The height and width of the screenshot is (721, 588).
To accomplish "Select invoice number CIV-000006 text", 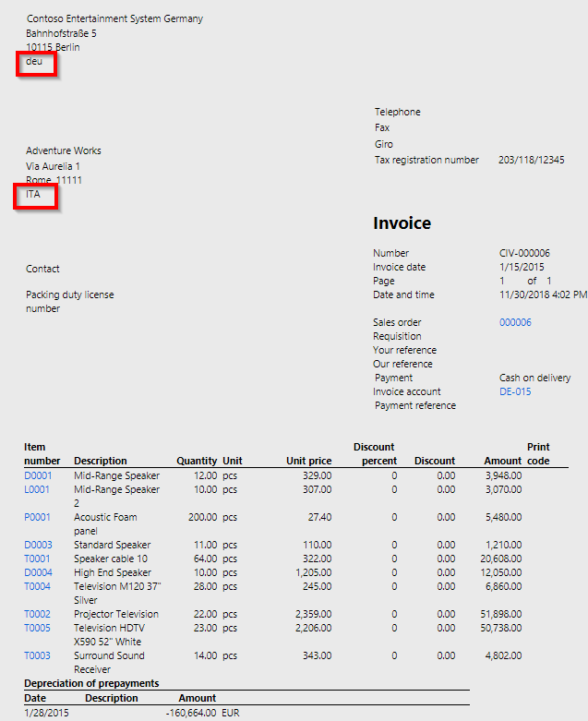I will tap(524, 253).
